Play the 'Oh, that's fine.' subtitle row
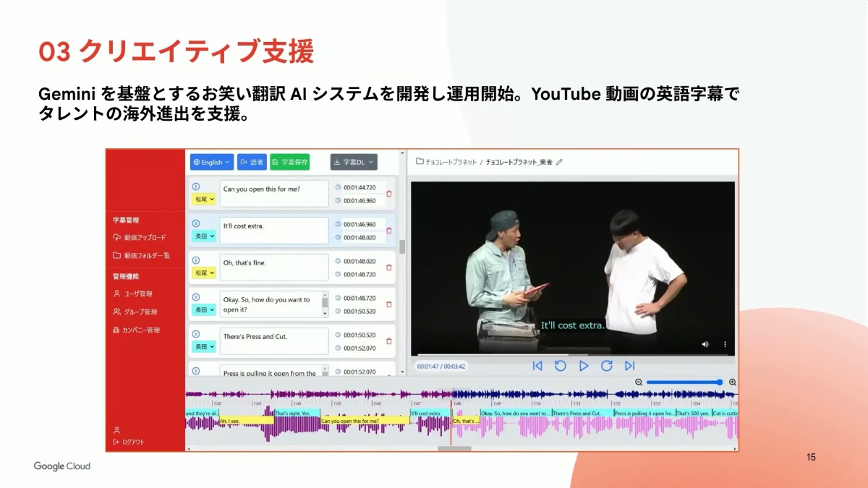 pyautogui.click(x=195, y=260)
